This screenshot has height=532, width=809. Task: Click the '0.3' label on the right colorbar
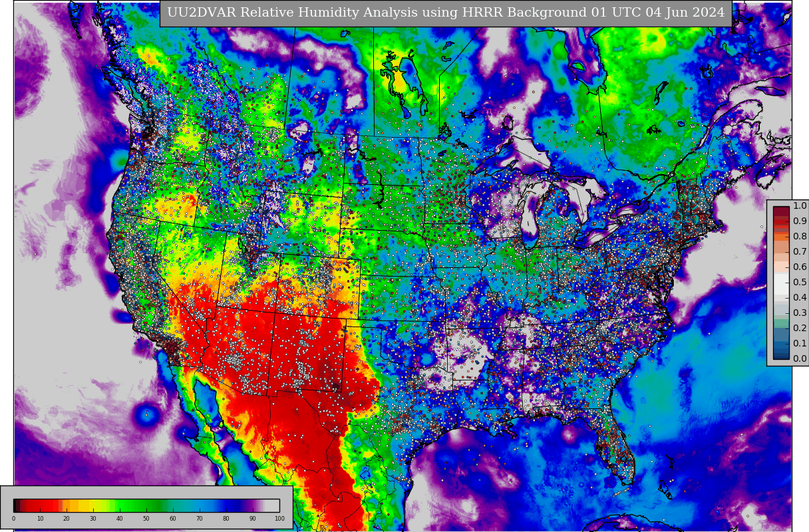800,313
